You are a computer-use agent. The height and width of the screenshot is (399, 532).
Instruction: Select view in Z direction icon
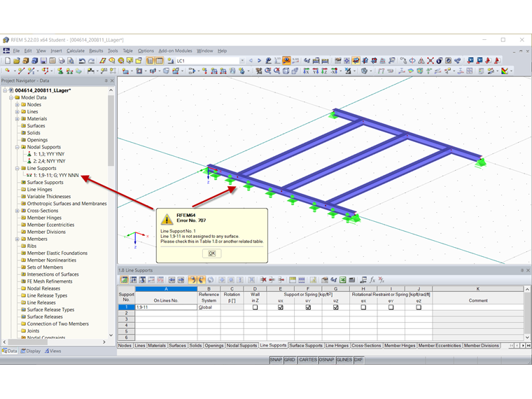tap(324, 71)
